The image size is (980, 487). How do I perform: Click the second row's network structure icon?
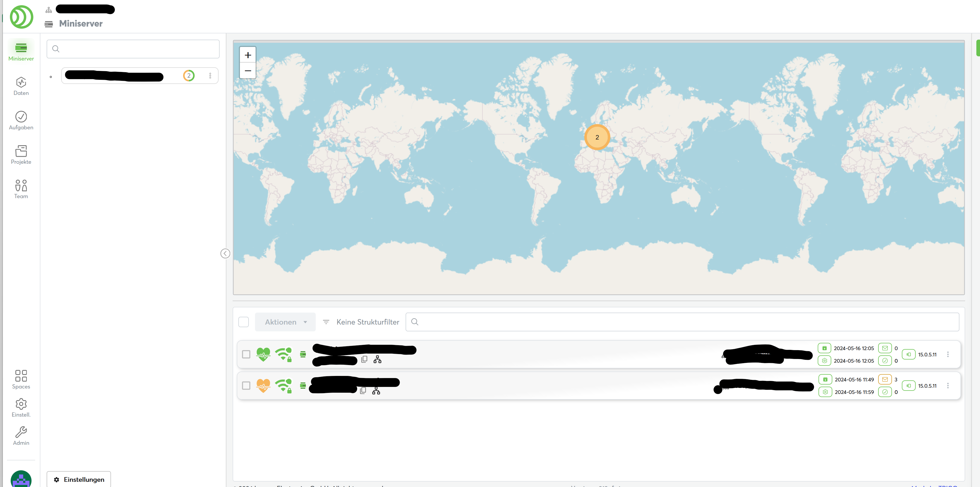[x=376, y=391]
